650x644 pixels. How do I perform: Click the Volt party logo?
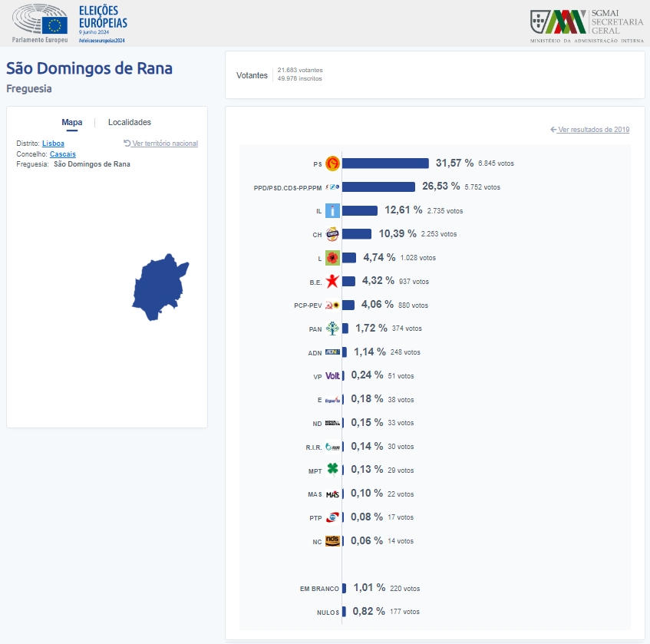[332, 375]
